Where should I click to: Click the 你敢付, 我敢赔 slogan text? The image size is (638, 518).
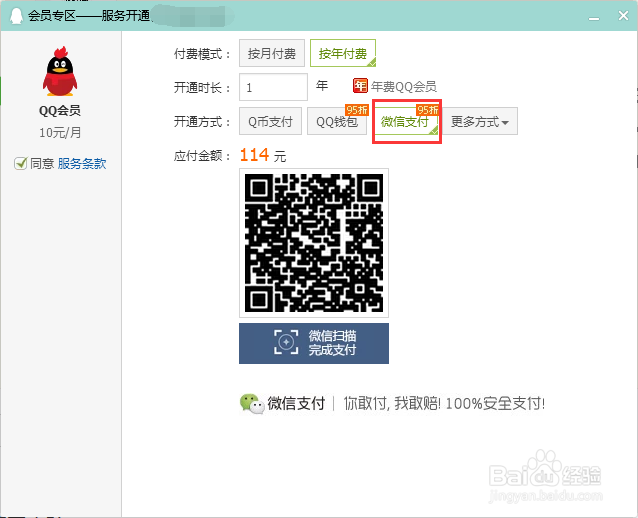(x=444, y=404)
